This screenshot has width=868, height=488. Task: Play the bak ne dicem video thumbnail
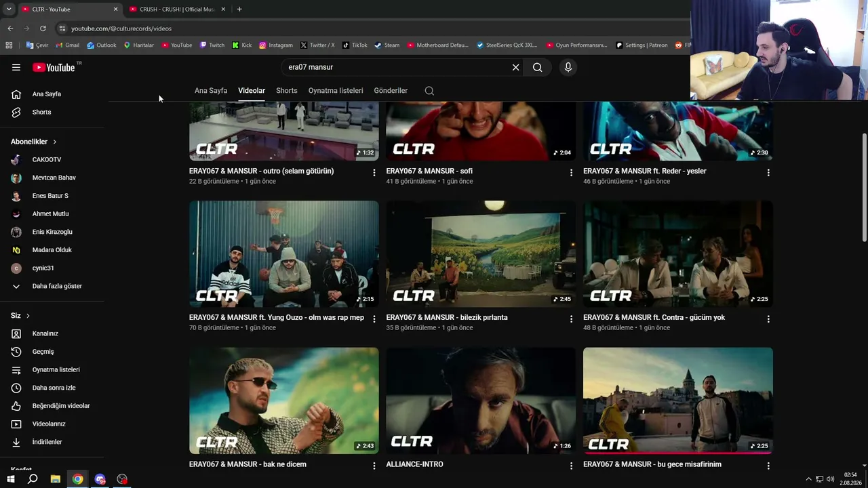tap(284, 401)
